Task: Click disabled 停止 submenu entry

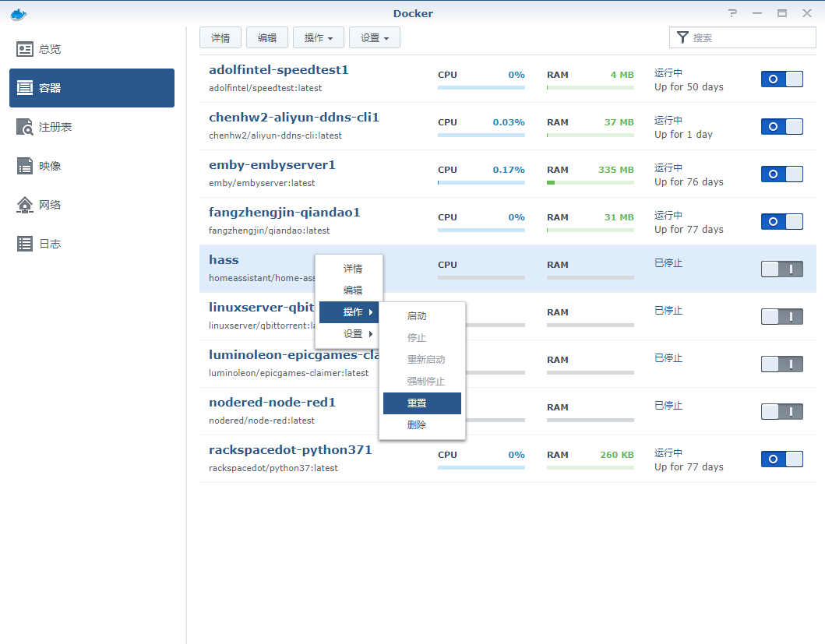Action: point(422,338)
